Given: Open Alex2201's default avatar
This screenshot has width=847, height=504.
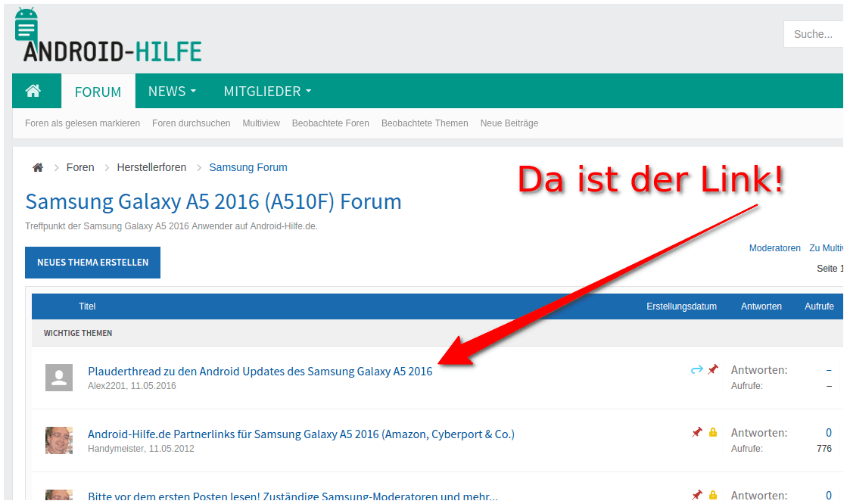Looking at the screenshot, I should [59, 378].
